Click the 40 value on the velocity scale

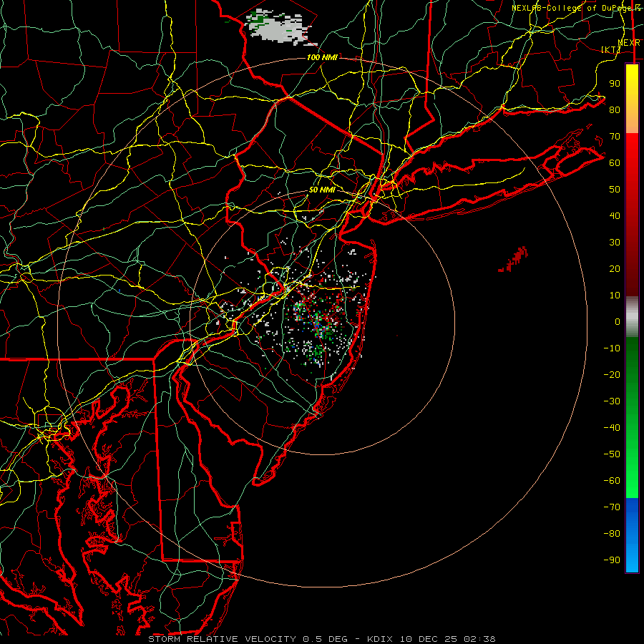(x=615, y=215)
